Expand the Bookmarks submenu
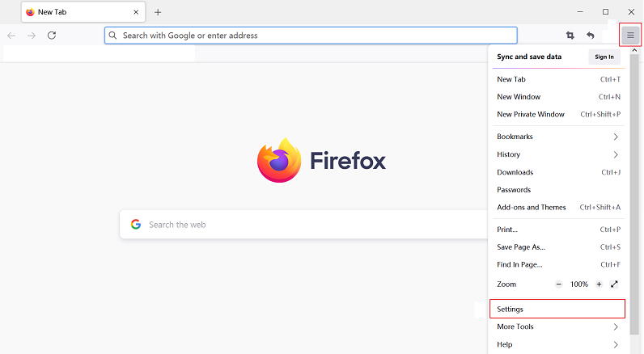 coord(558,137)
